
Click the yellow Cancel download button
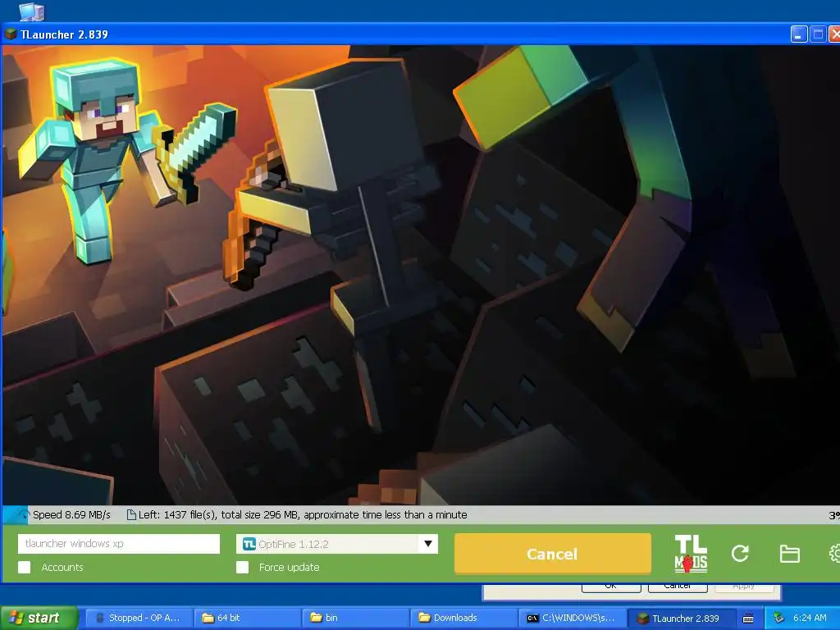tap(552, 554)
